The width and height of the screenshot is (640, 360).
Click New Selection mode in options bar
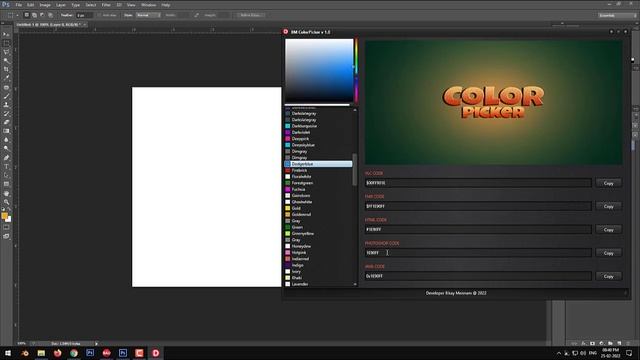point(27,15)
